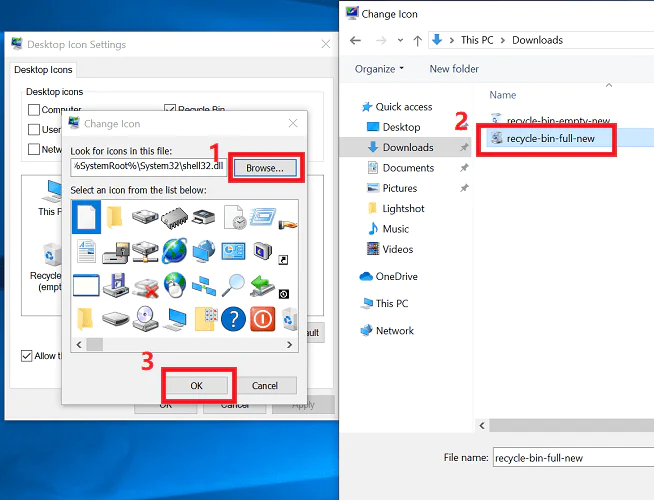654x500 pixels.
Task: Choose the printer icon in icon list
Action: click(204, 216)
